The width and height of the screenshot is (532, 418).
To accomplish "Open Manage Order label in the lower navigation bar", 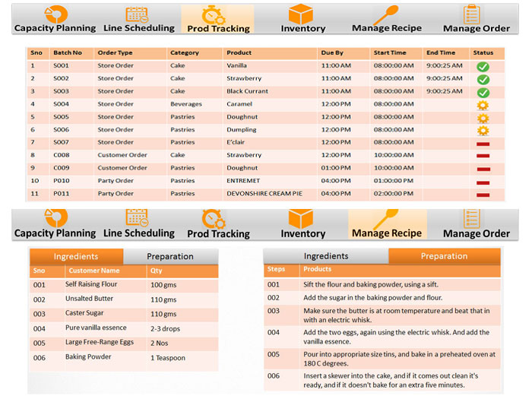I will 477,234.
